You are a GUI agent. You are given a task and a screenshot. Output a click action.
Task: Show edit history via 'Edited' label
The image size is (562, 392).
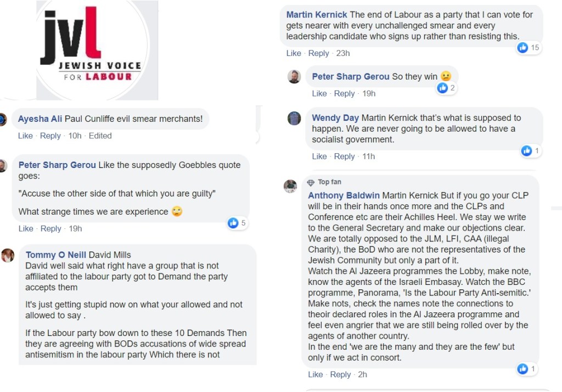click(x=100, y=136)
